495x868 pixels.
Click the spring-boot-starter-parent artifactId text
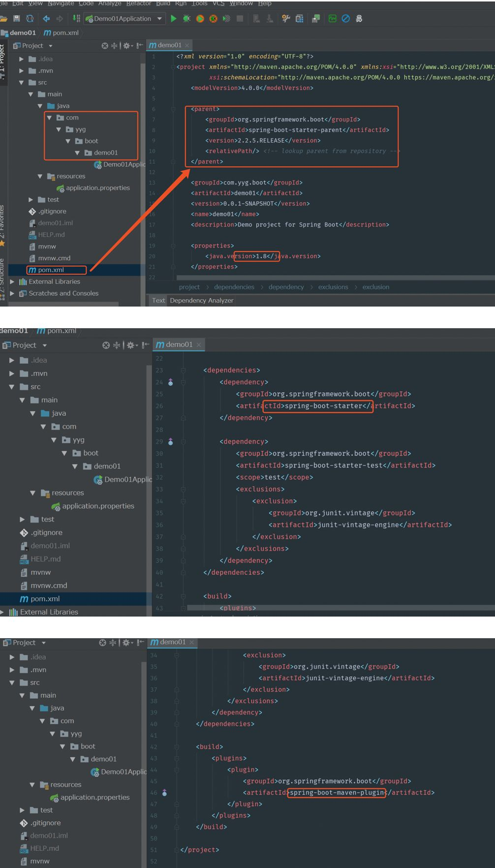tap(295, 130)
